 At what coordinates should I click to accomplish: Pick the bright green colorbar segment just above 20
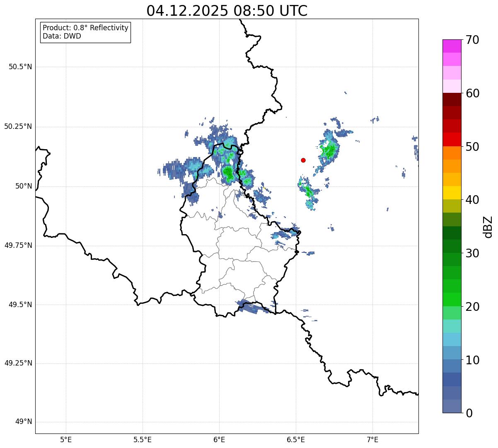[x=452, y=300]
